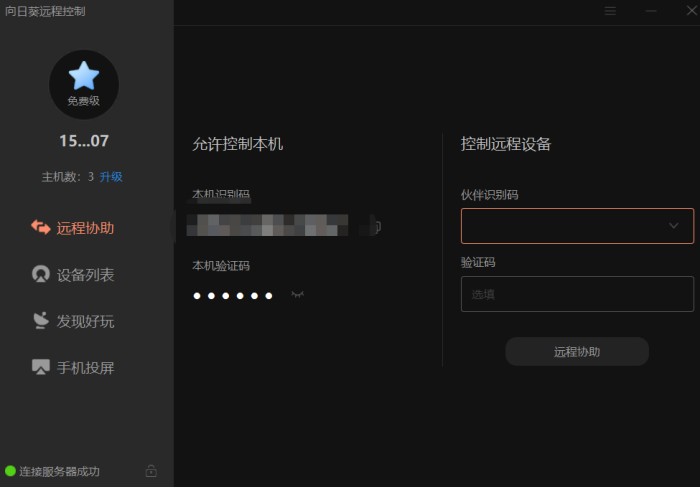Focus the 伙伴识别码 input box
700x487 pixels.
click(577, 226)
